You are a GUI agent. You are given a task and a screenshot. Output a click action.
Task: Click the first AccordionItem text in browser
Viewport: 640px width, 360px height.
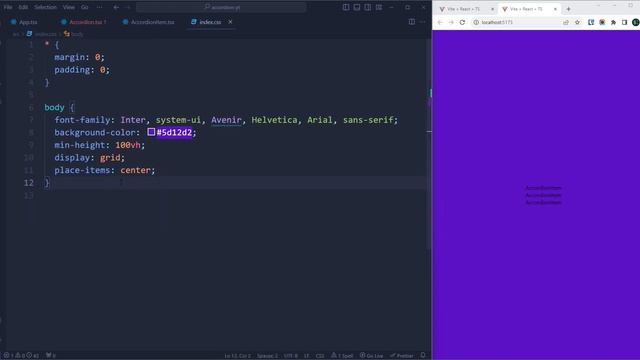[x=543, y=188]
